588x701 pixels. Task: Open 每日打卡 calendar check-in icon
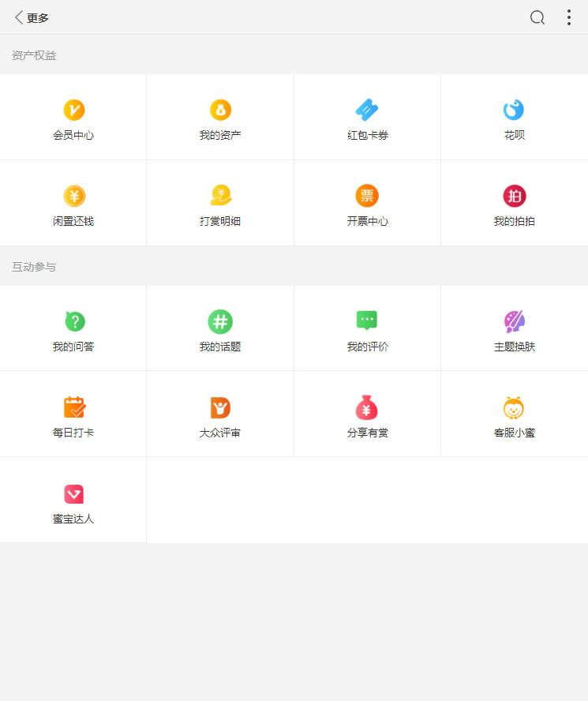pos(73,407)
